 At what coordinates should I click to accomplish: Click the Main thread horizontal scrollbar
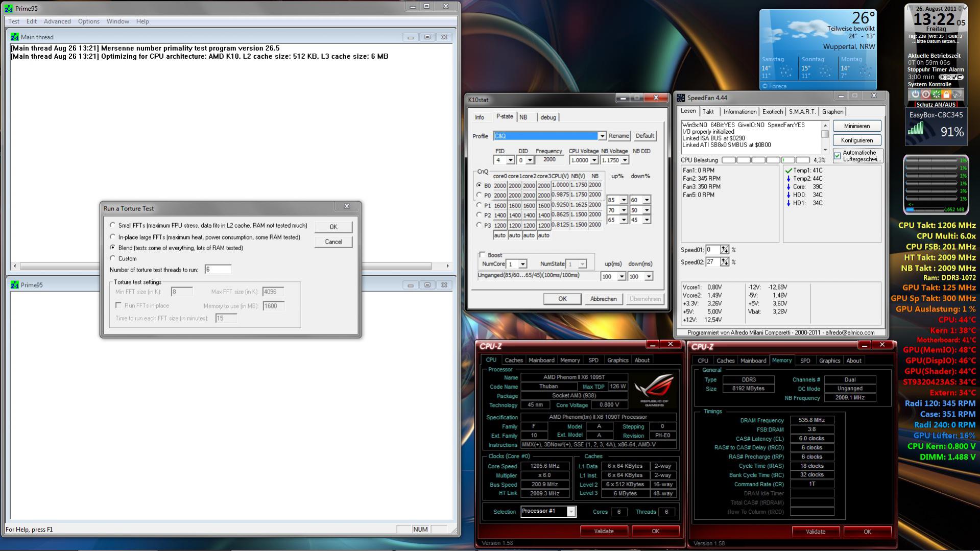231,266
